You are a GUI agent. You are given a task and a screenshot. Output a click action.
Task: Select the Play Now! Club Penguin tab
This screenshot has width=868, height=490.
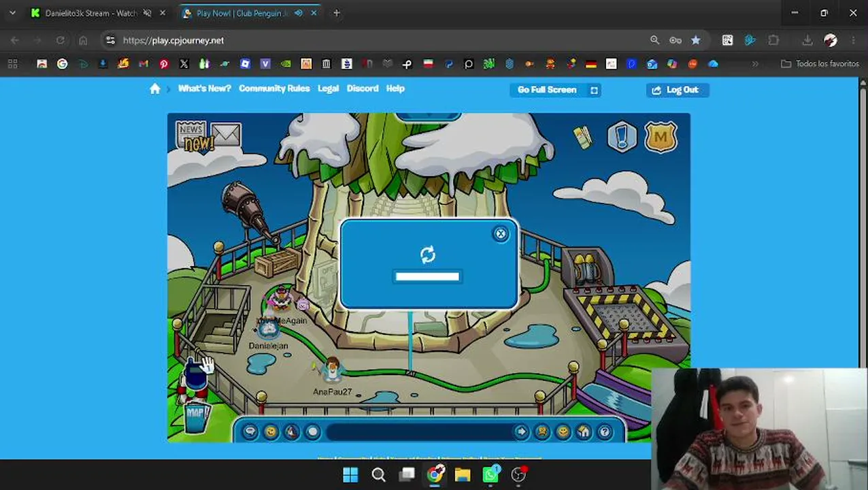pos(241,13)
